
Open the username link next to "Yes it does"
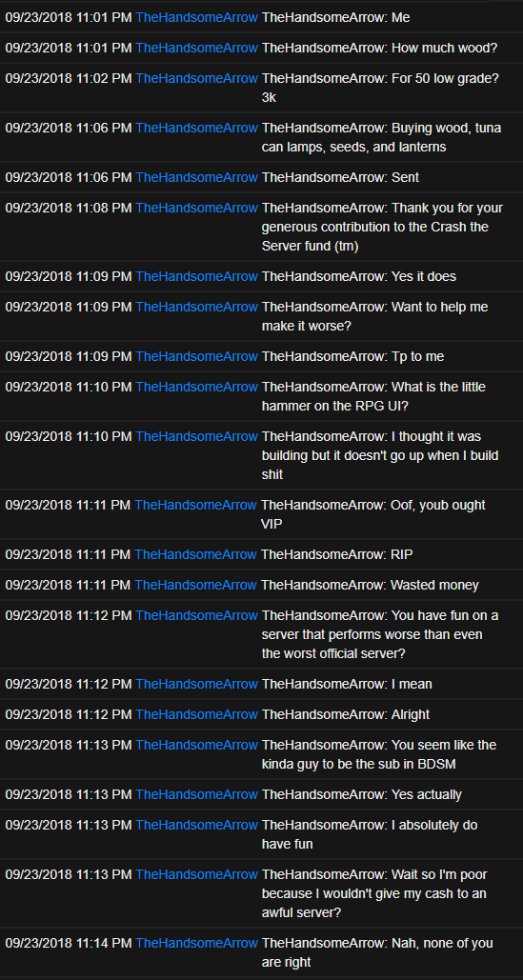pos(196,276)
